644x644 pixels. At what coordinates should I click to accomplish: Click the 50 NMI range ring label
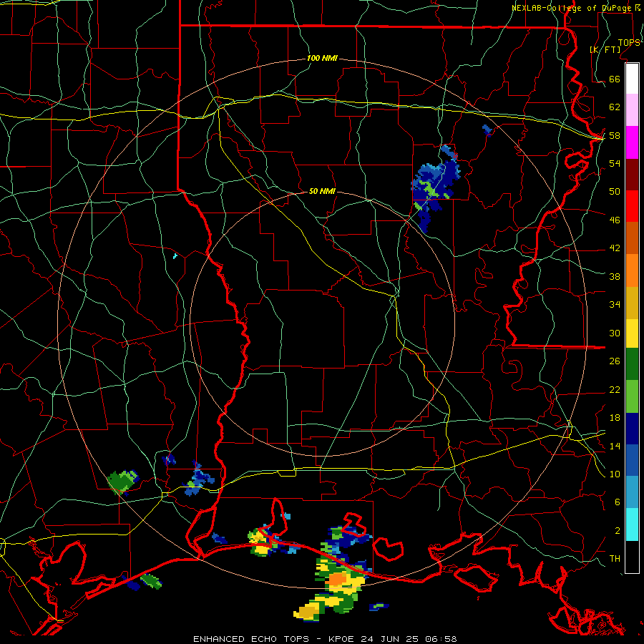click(322, 191)
